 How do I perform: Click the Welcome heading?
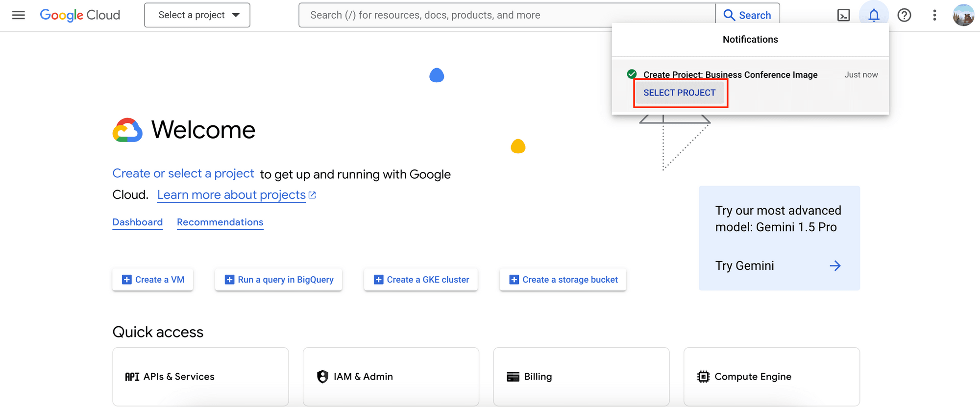[203, 130]
